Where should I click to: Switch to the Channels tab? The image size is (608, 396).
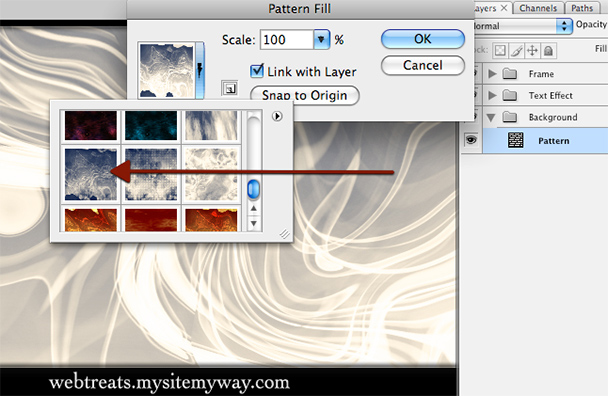tap(538, 8)
